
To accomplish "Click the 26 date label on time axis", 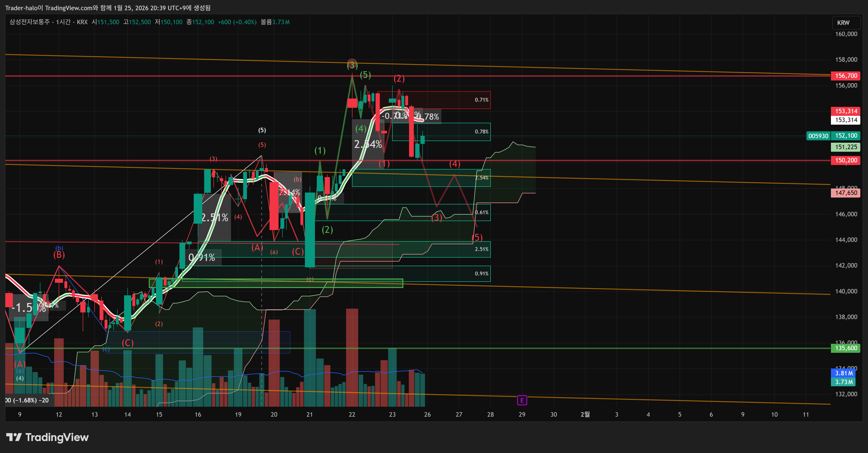I will click(427, 415).
